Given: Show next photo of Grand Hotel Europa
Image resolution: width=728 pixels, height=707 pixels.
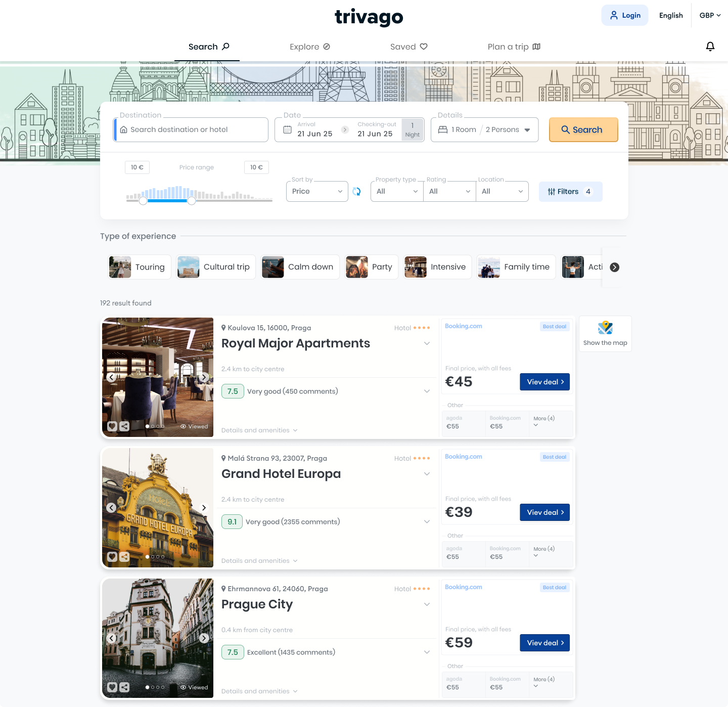Looking at the screenshot, I should pos(204,508).
